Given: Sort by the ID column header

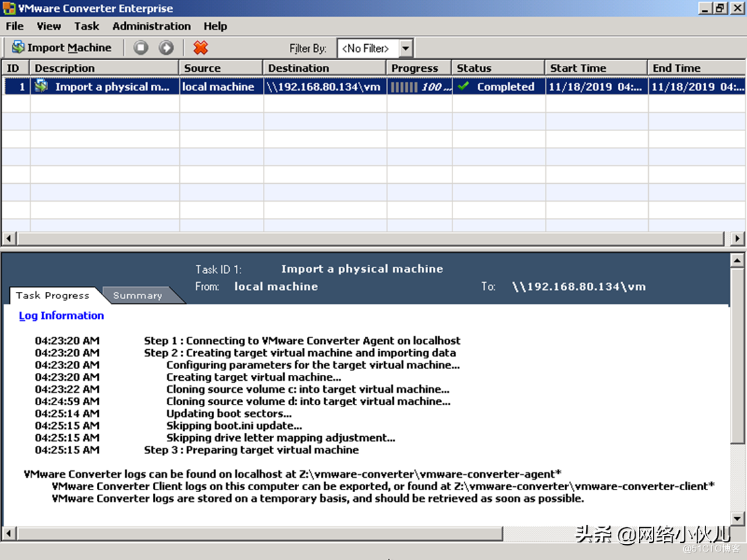Looking at the screenshot, I should 16,68.
